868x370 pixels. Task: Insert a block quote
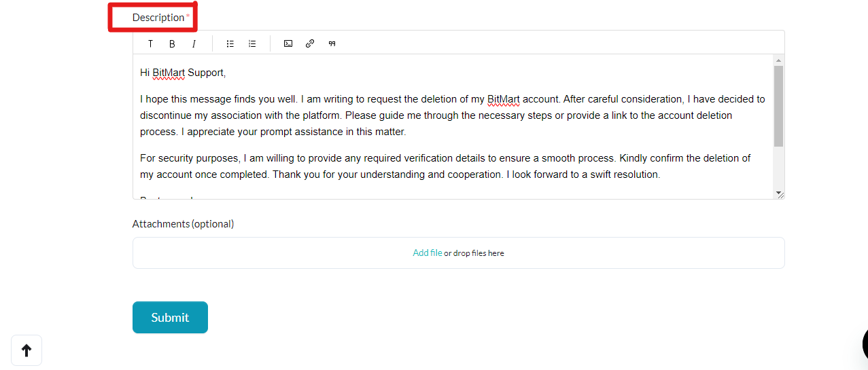[x=332, y=43]
